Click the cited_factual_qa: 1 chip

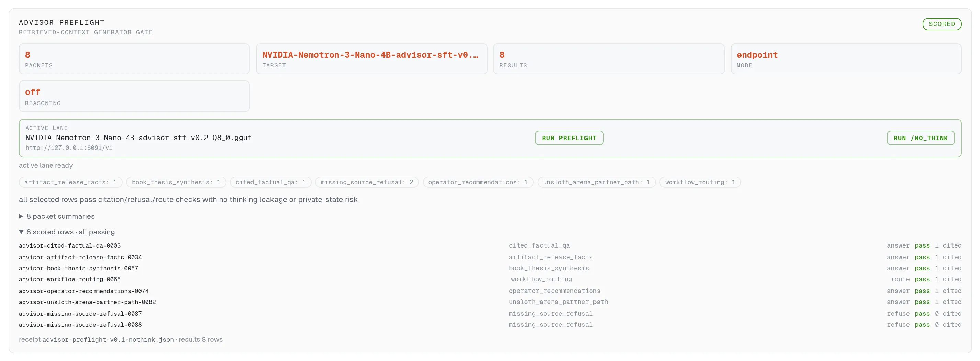[270, 183]
